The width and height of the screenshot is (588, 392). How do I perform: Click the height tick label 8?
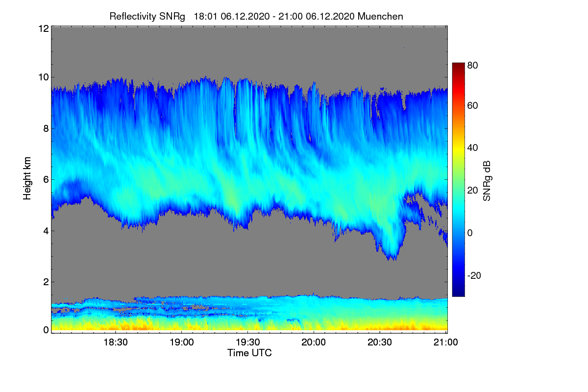[46, 128]
